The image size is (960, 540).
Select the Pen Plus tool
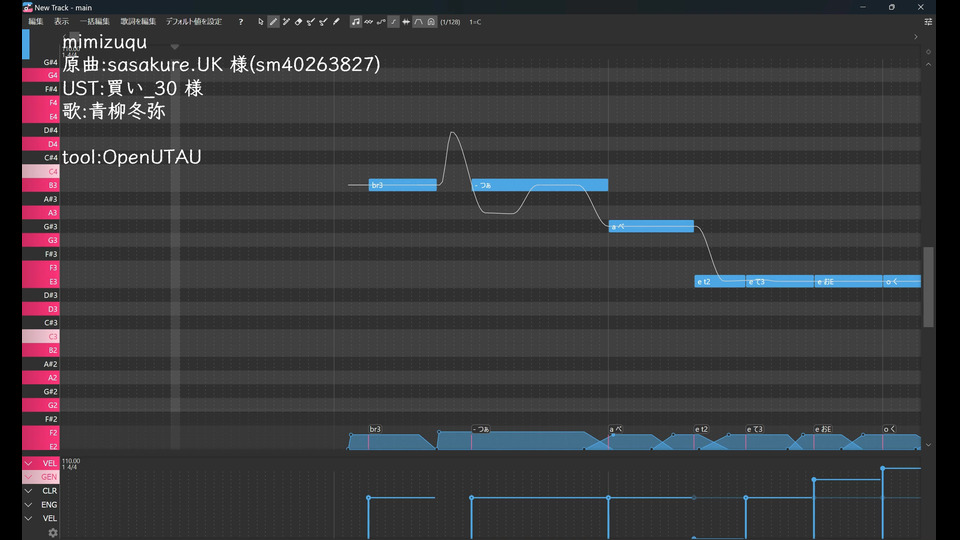tap(286, 22)
